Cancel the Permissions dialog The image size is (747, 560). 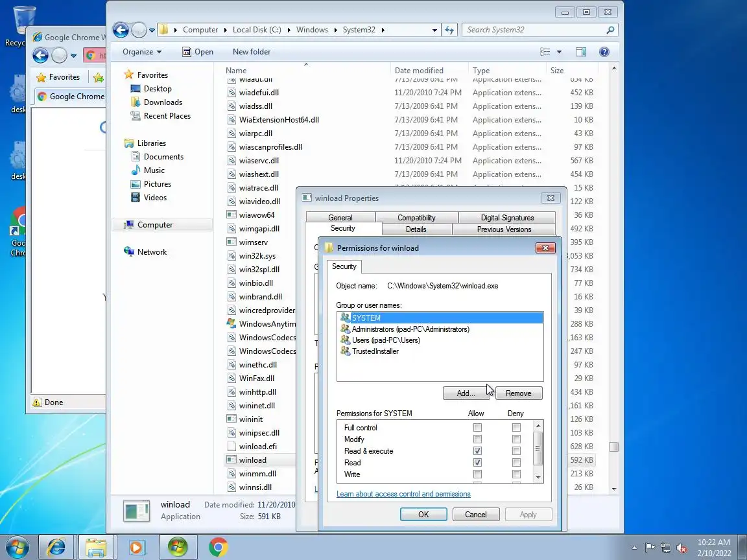pyautogui.click(x=475, y=514)
